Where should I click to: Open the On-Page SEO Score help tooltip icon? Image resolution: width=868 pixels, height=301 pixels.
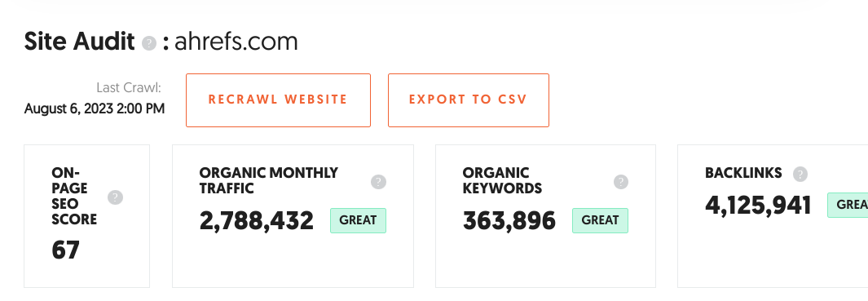pos(115,197)
